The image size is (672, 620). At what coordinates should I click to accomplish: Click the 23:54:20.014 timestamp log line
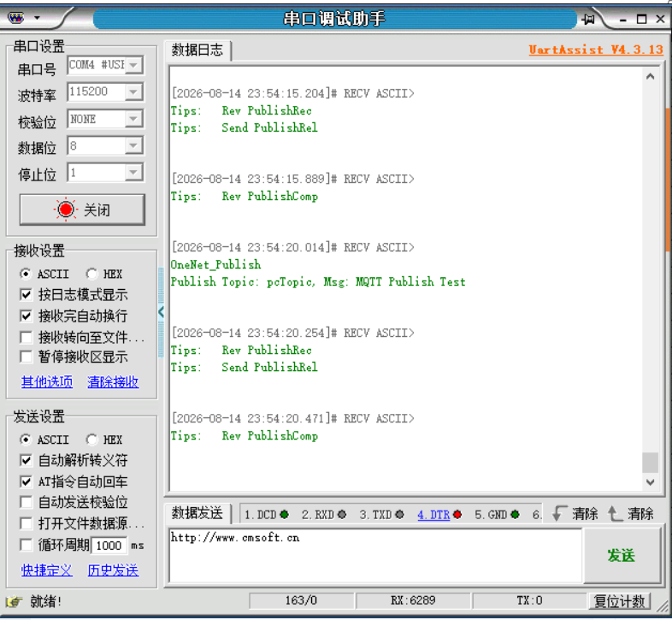point(292,247)
